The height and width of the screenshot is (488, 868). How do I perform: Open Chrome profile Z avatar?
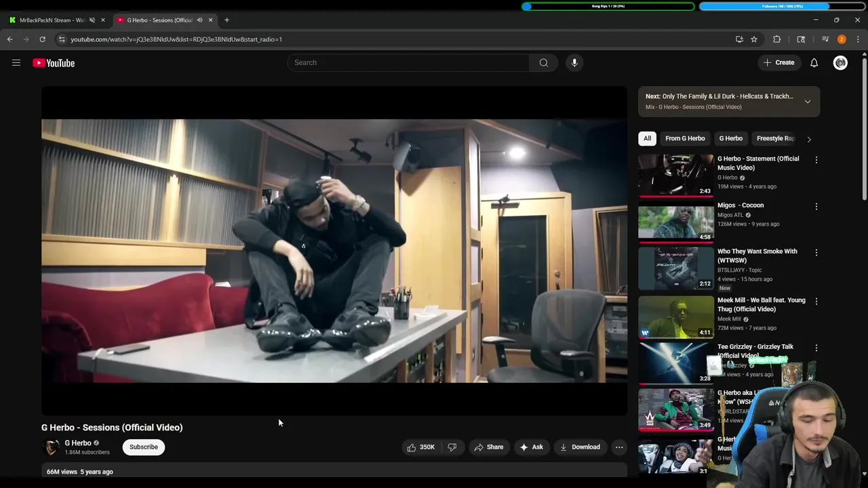point(842,39)
